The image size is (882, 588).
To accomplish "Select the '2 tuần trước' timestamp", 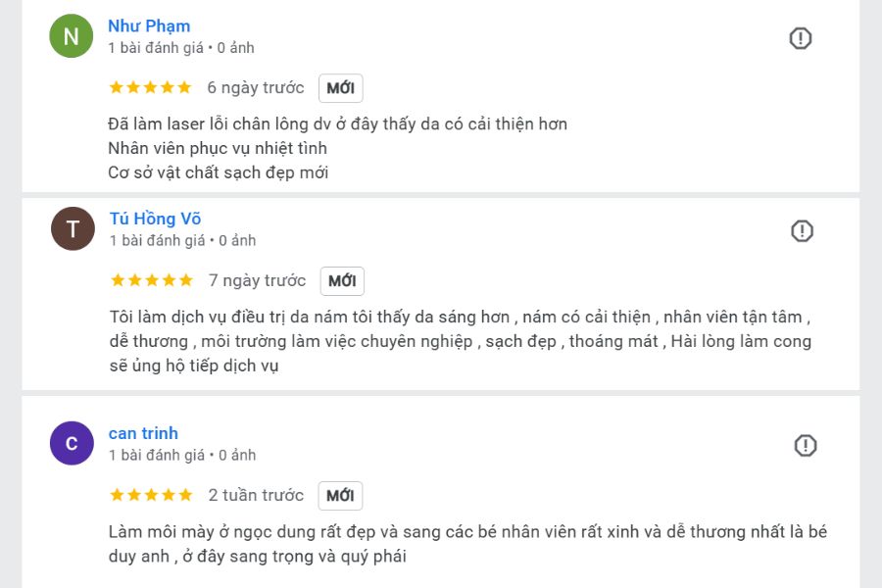I will click(255, 495).
